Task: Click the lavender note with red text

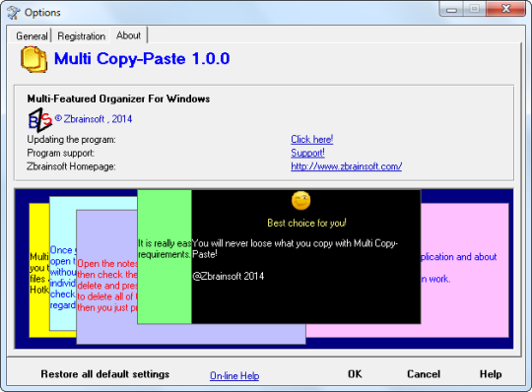Action: coord(106,278)
